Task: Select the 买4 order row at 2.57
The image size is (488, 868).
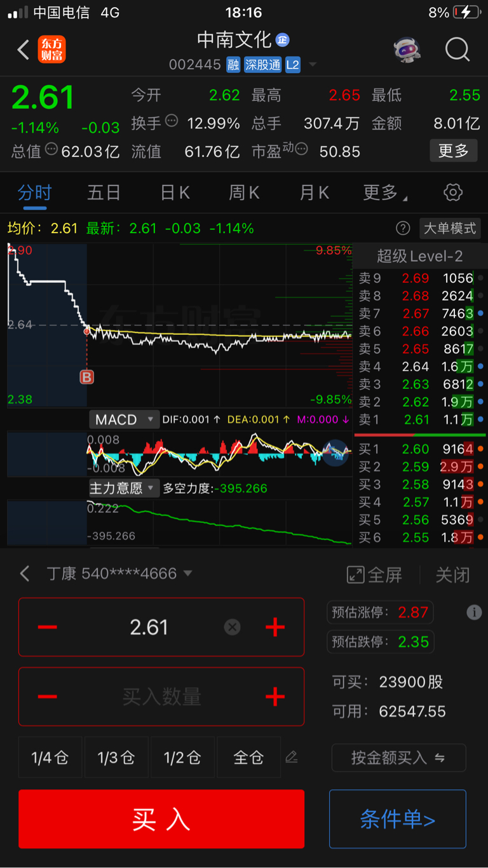Action: pyautogui.click(x=420, y=503)
